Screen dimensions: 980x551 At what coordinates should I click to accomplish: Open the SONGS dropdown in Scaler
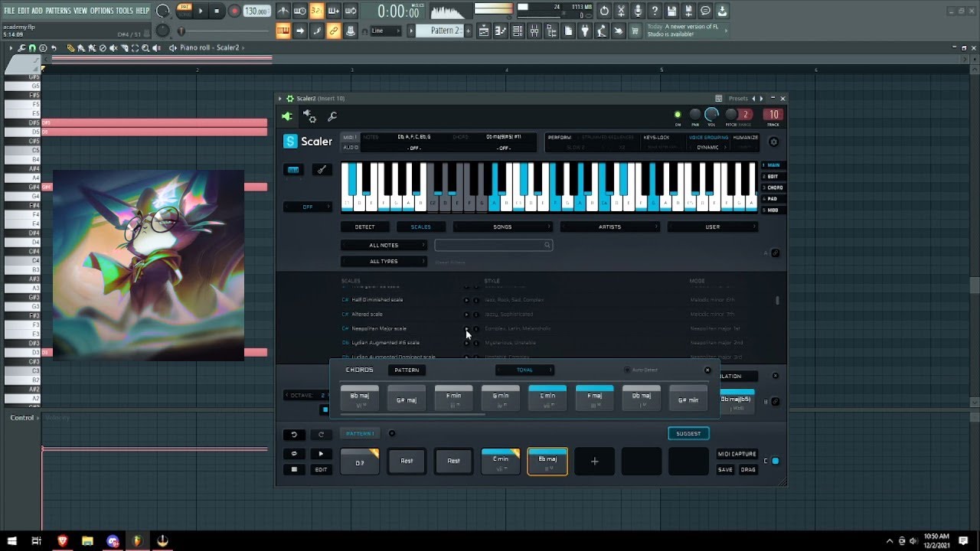[502, 227]
